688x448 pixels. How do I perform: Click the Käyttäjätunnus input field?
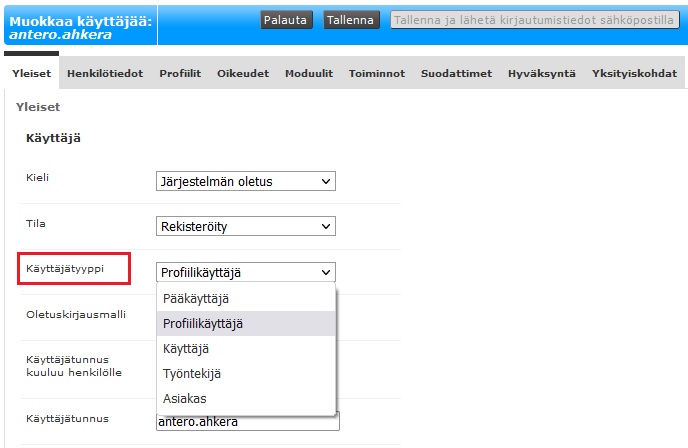point(247,422)
